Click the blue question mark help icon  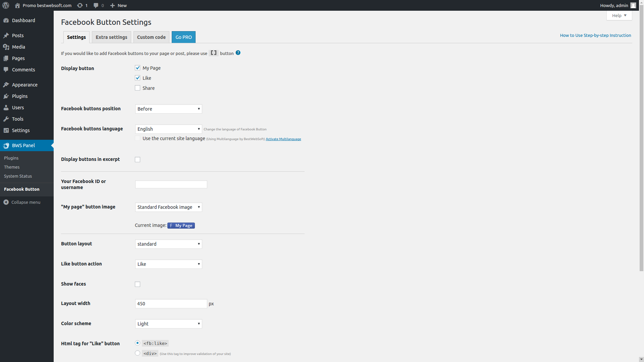238,53
